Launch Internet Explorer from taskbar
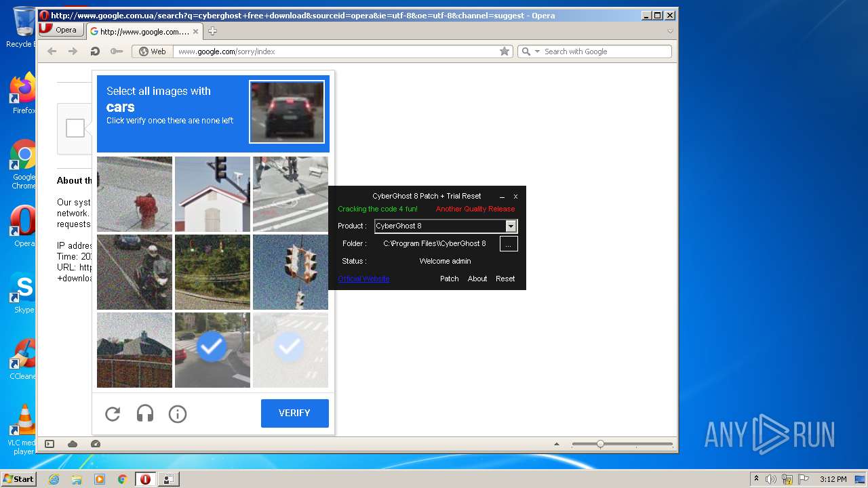The width and height of the screenshot is (868, 488). tap(54, 479)
